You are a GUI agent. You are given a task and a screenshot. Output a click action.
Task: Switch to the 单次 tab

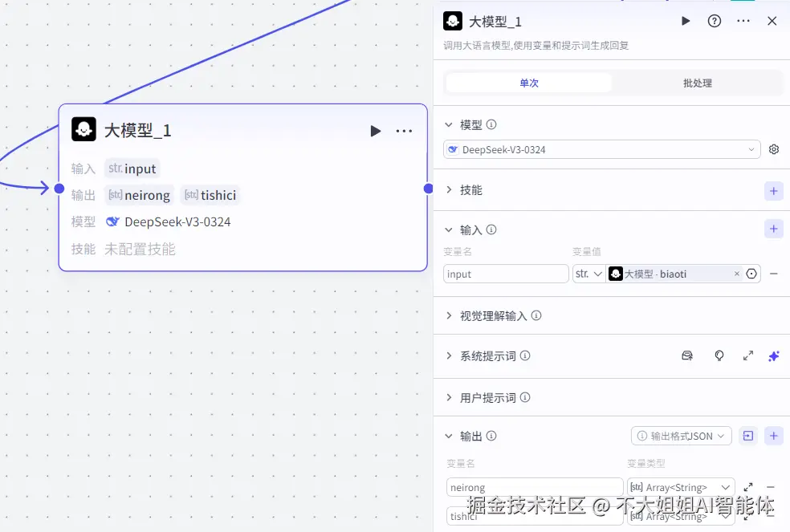529,83
